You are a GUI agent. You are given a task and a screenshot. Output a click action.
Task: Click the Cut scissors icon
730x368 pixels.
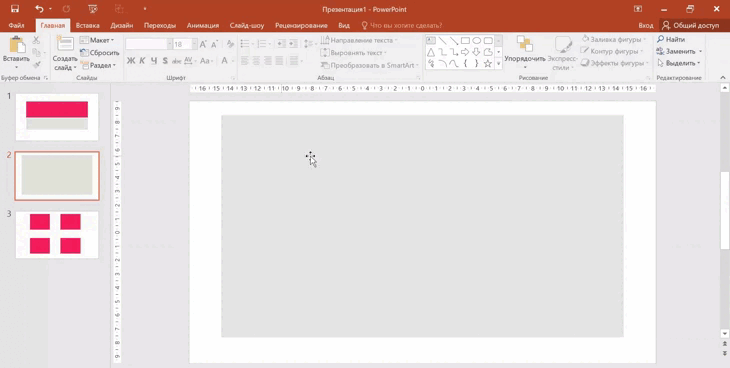pos(36,41)
